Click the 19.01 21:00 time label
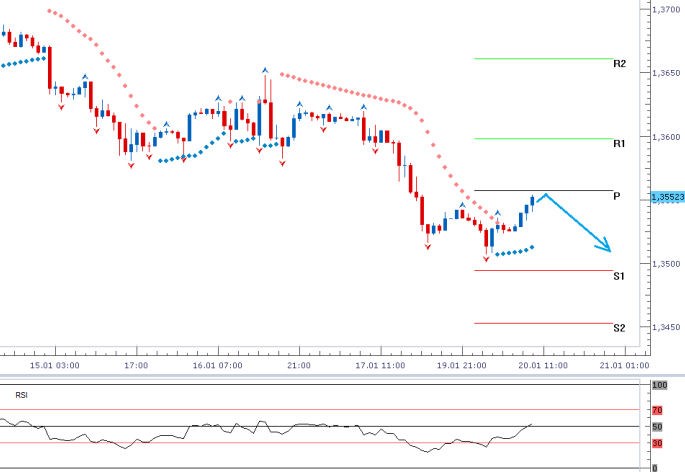This screenshot has width=685, height=472. tap(462, 365)
